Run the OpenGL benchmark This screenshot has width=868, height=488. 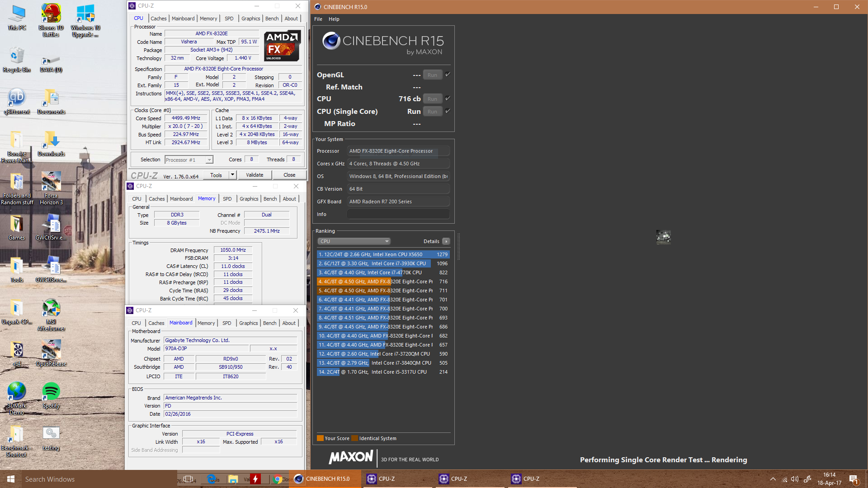[433, 75]
